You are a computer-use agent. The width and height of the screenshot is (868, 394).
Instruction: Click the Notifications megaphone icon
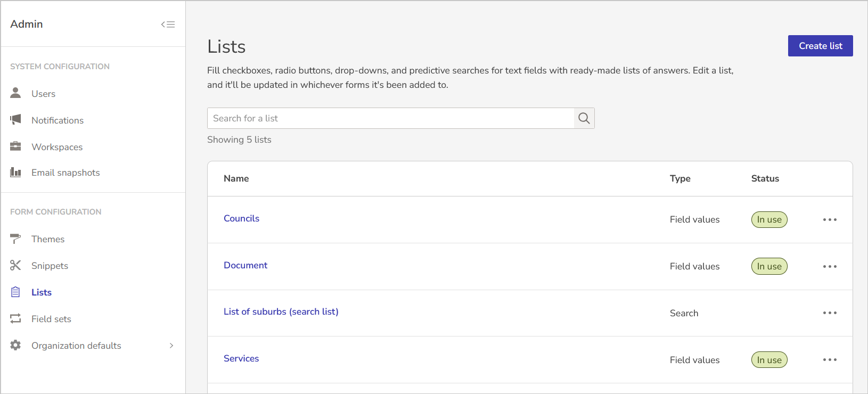point(15,120)
